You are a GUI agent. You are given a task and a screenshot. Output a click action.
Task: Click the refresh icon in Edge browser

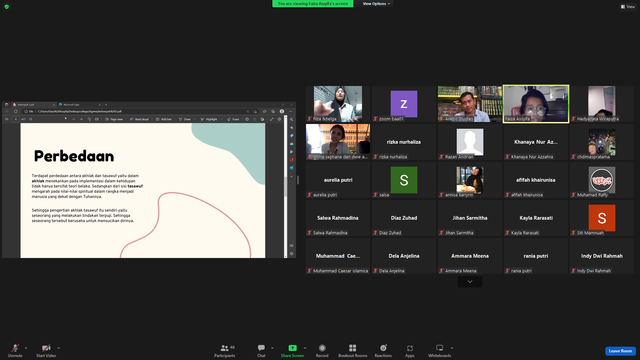coord(16,111)
